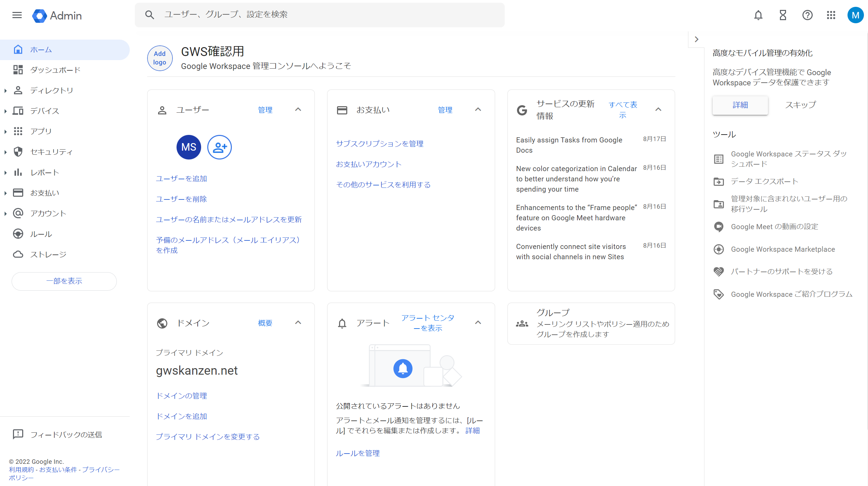Click 概要 link on ドメイン card
The height and width of the screenshot is (486, 868).
(265, 323)
